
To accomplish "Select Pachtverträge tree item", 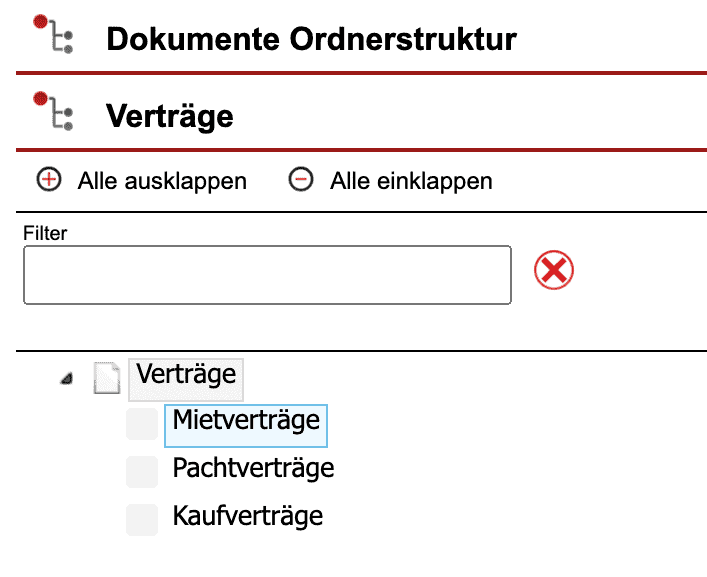I will [253, 468].
